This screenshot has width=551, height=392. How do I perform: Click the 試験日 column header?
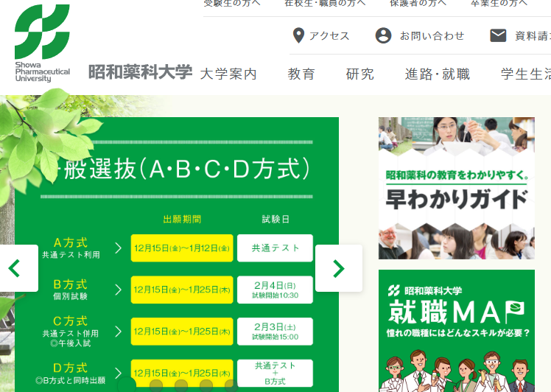click(x=275, y=220)
